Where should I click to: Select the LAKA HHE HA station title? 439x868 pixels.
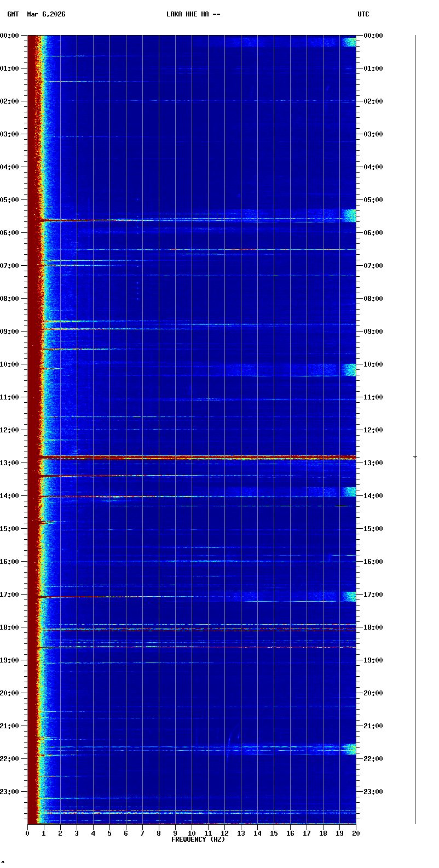[x=193, y=14]
